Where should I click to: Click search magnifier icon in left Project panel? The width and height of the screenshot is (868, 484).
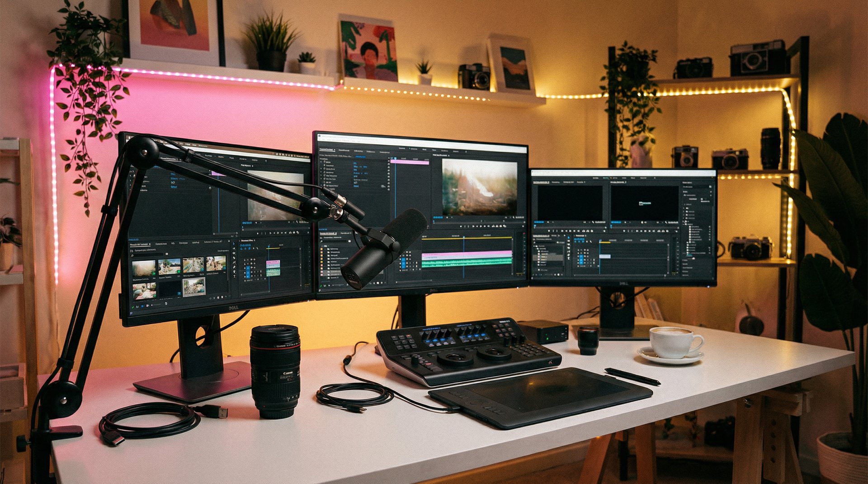tap(133, 256)
